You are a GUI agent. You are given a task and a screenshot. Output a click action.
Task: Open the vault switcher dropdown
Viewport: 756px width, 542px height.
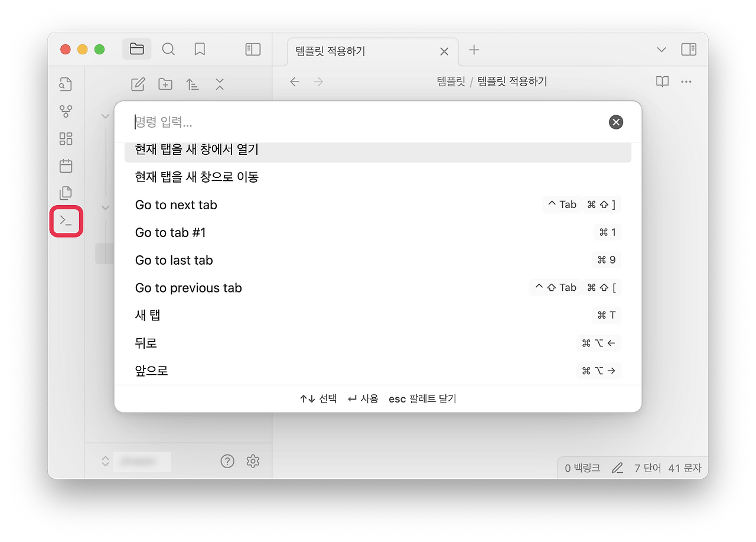click(136, 461)
